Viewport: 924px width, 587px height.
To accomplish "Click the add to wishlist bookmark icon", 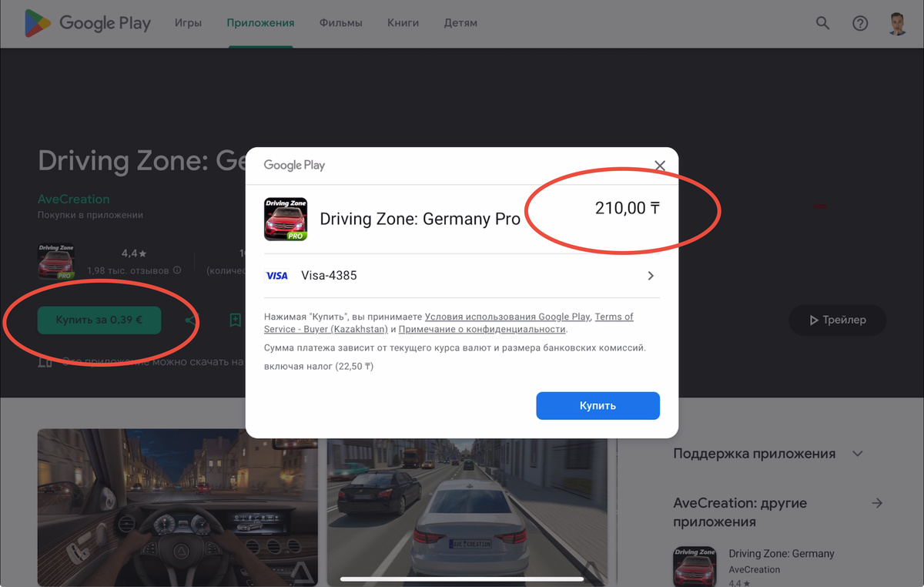I will (236, 320).
